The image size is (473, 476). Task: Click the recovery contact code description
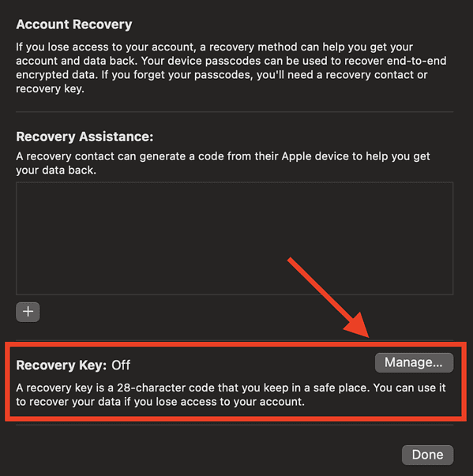tap(223, 163)
